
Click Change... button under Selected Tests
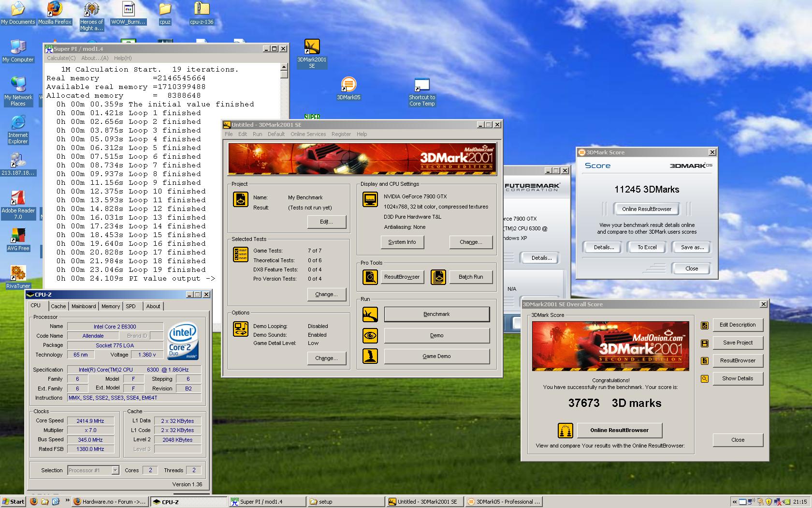click(327, 294)
